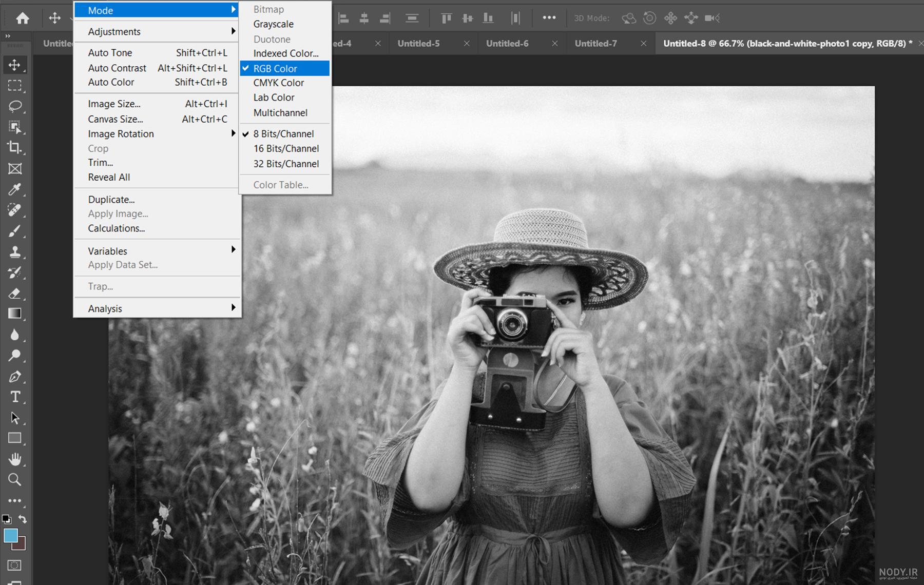Select the Brush tool

(x=14, y=231)
